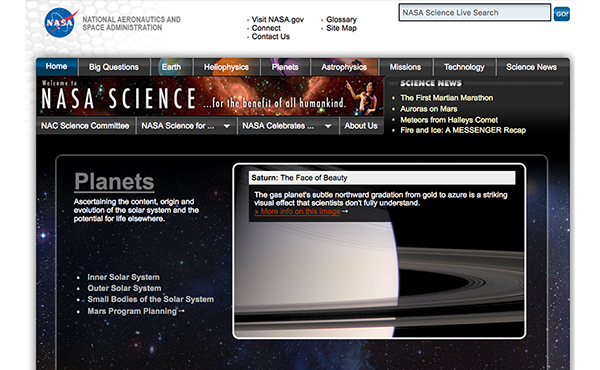Click the Science News sidebar heading
Screen dimensions: 600x370
click(x=431, y=83)
